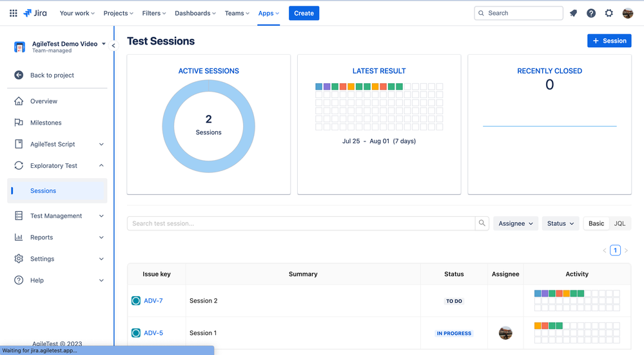Focus the Search test session field
The height and width of the screenshot is (355, 644).
(x=301, y=223)
